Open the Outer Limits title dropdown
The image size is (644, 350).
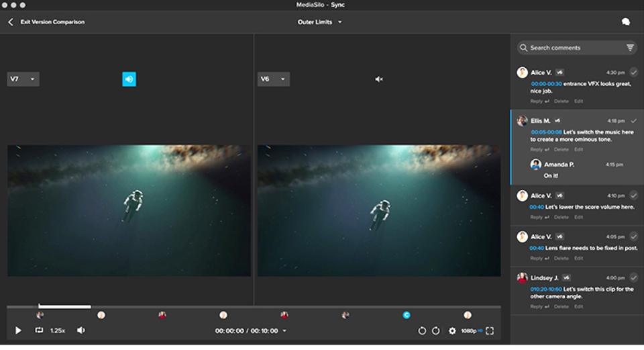coord(320,22)
